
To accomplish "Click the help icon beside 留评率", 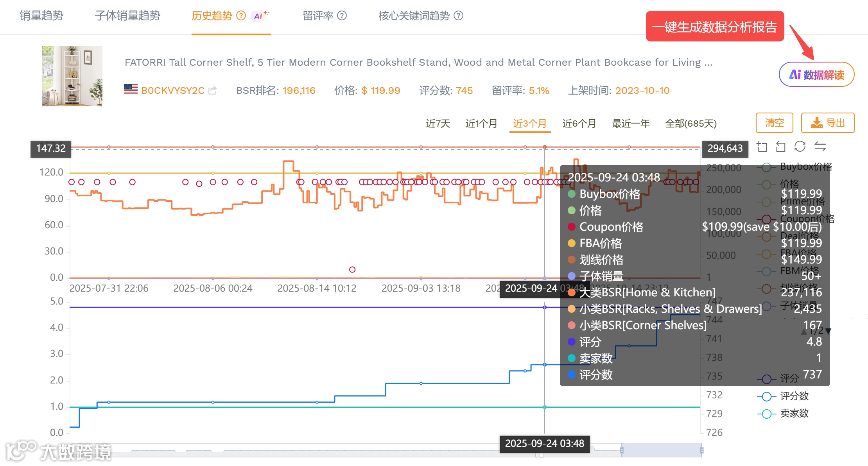I will click(x=342, y=16).
